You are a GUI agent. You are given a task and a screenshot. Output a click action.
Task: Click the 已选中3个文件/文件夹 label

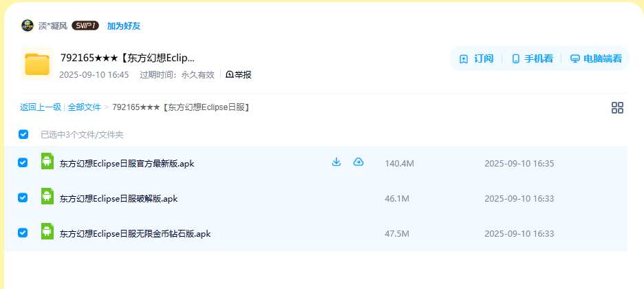pos(82,135)
